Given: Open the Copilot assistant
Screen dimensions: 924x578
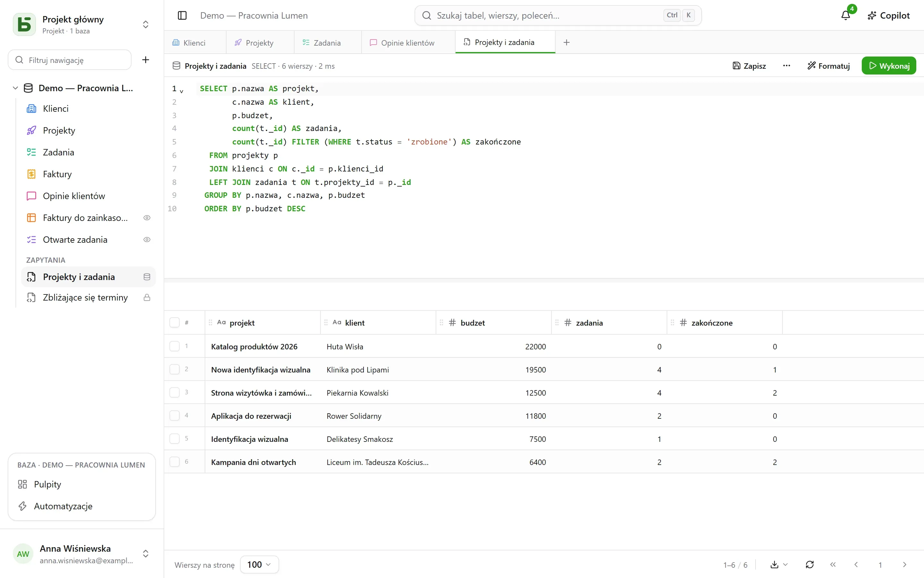Looking at the screenshot, I should [x=888, y=15].
